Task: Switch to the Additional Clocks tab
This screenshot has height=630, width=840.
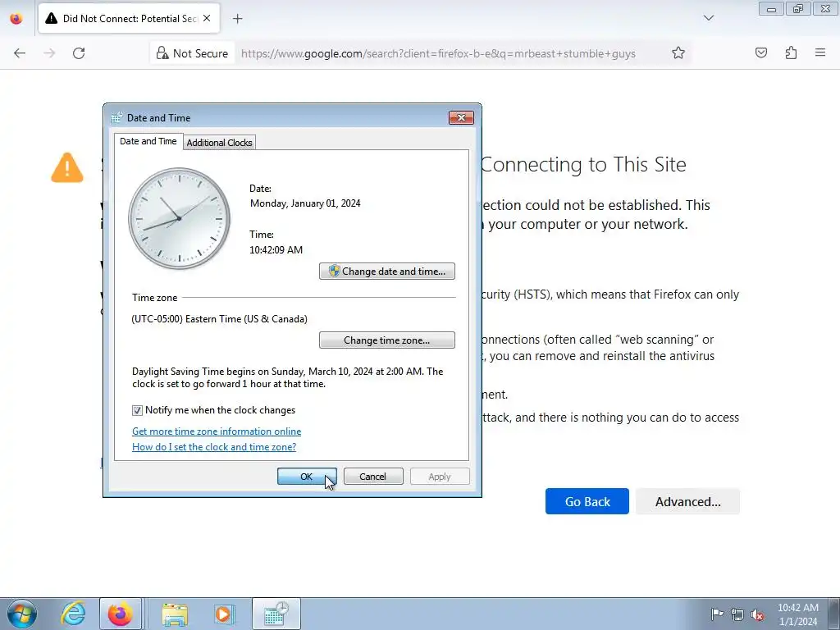Action: (x=219, y=143)
